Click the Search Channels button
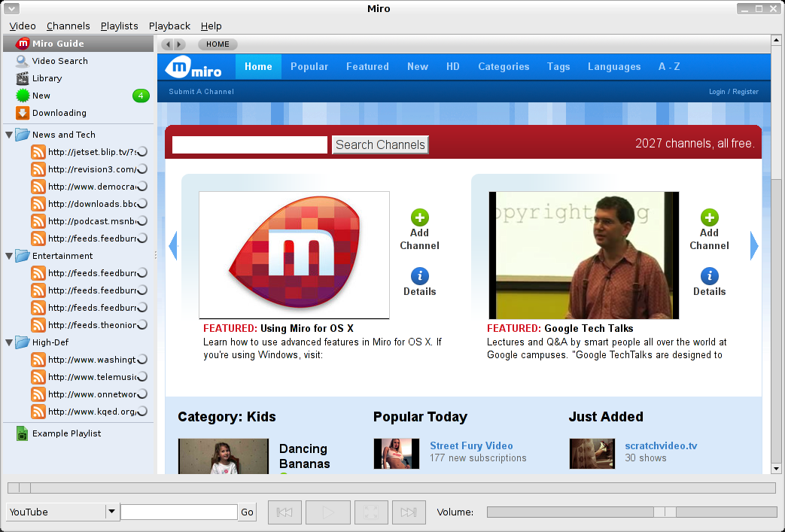This screenshot has width=785, height=532. pos(380,144)
